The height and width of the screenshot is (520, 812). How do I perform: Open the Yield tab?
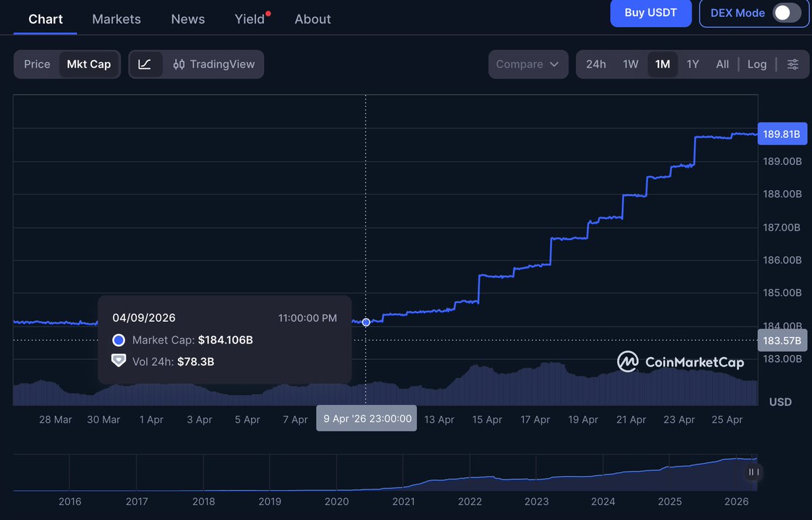pyautogui.click(x=250, y=19)
